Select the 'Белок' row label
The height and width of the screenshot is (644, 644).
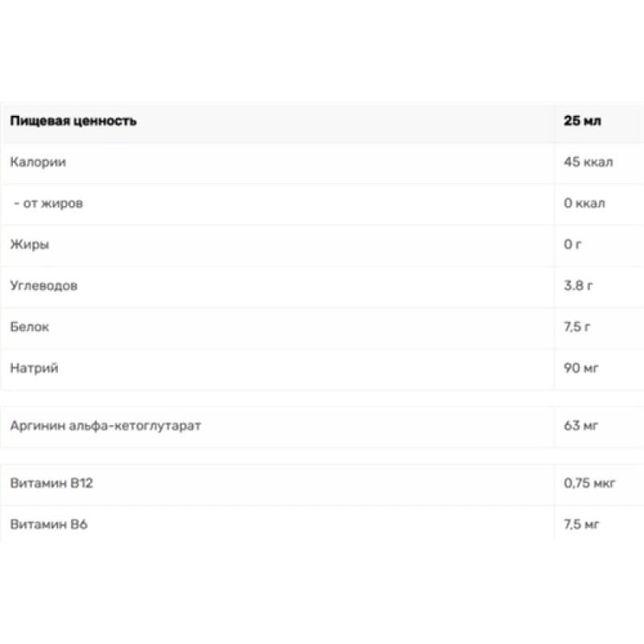point(30,327)
